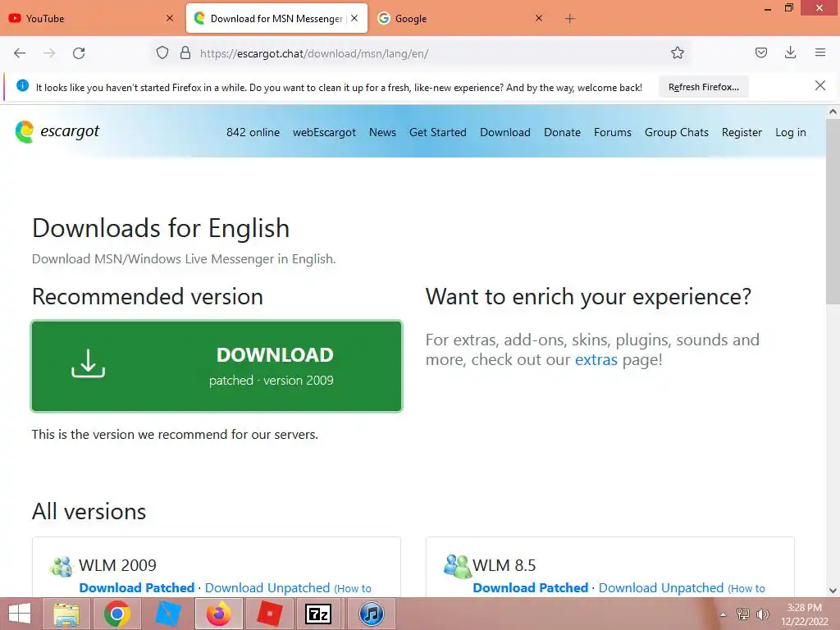Launch iTunes from the taskbar

pyautogui.click(x=371, y=614)
